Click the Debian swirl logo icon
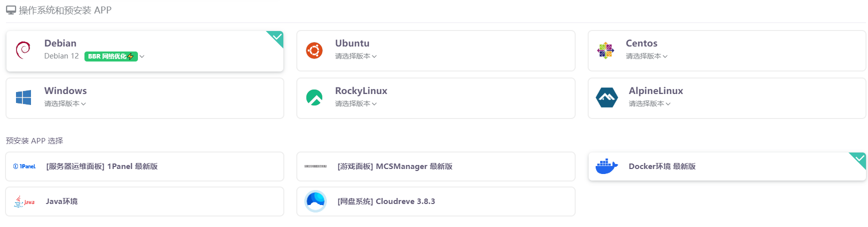 tap(23, 50)
